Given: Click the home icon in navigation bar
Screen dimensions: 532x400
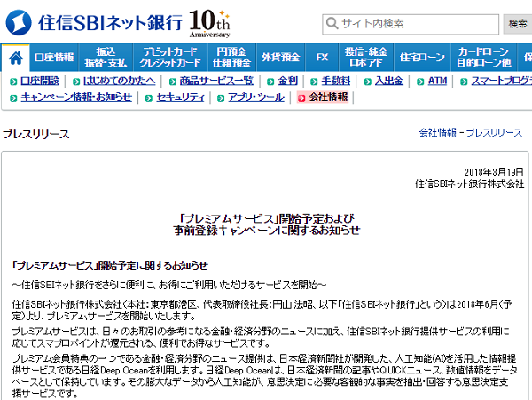Looking at the screenshot, I should [16, 58].
